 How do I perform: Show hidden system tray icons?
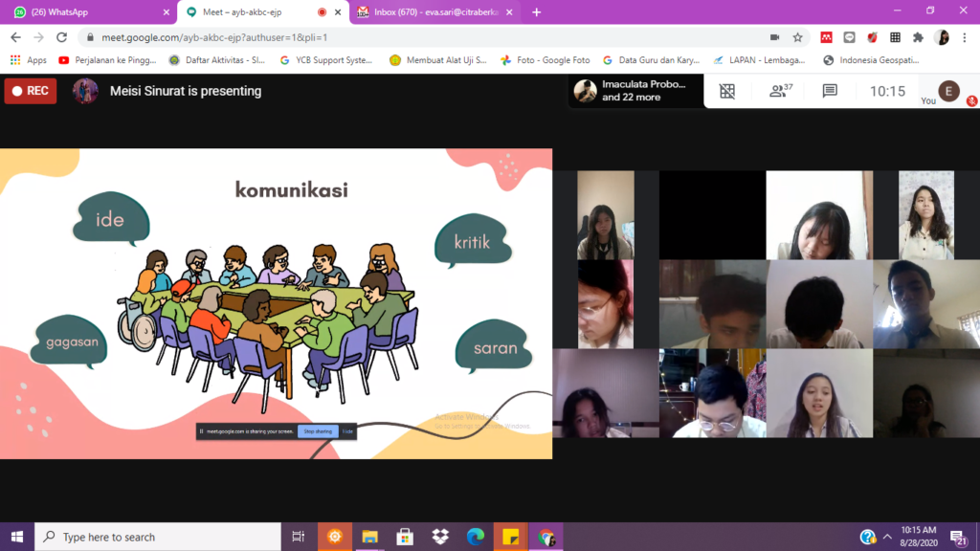coord(887,537)
